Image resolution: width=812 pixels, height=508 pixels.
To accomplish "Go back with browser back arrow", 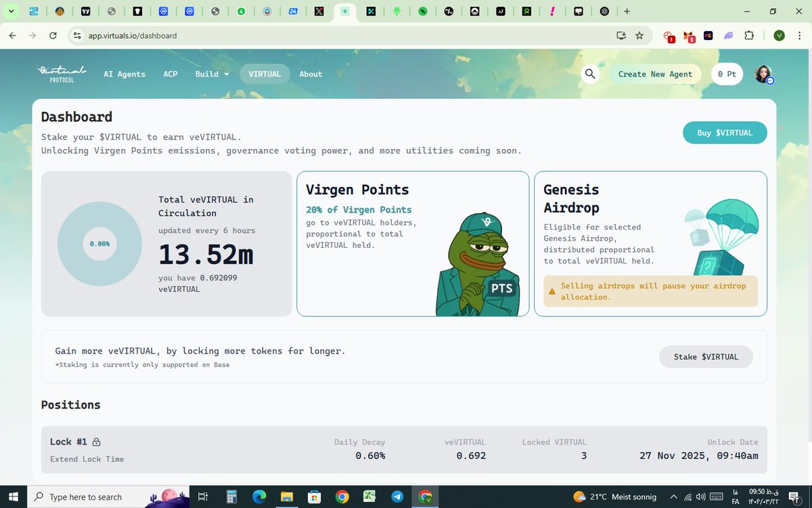I will click(13, 35).
